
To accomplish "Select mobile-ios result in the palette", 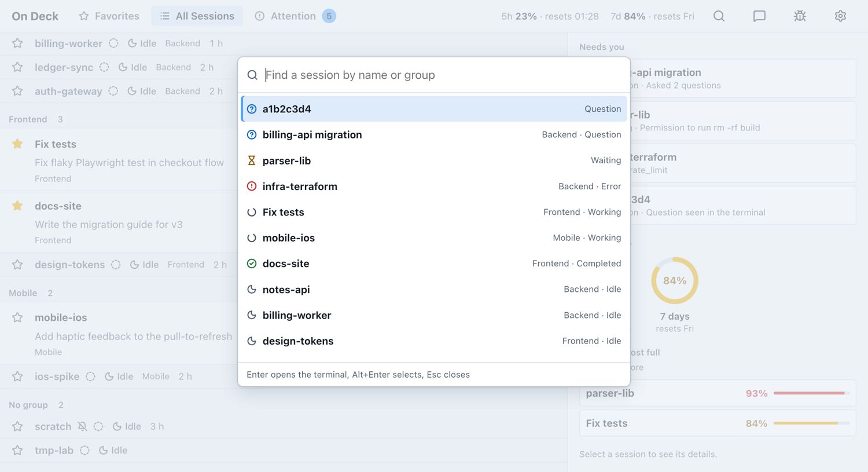I will [x=434, y=238].
